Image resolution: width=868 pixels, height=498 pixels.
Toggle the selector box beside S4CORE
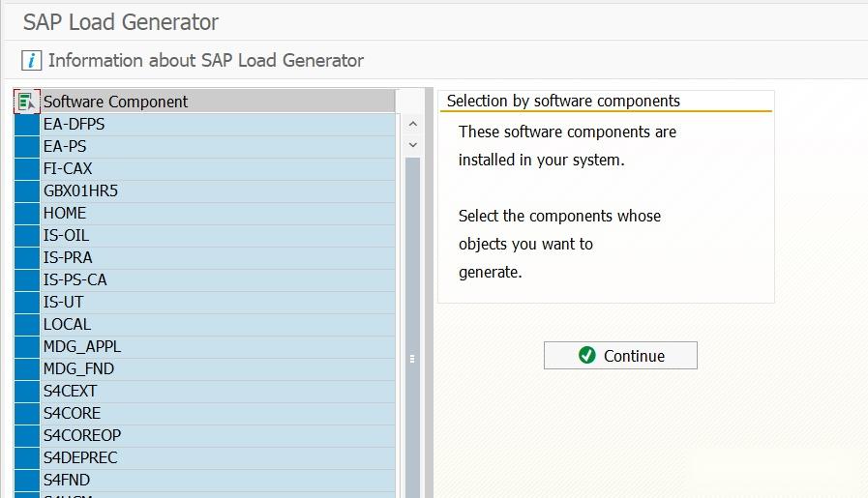click(x=26, y=413)
